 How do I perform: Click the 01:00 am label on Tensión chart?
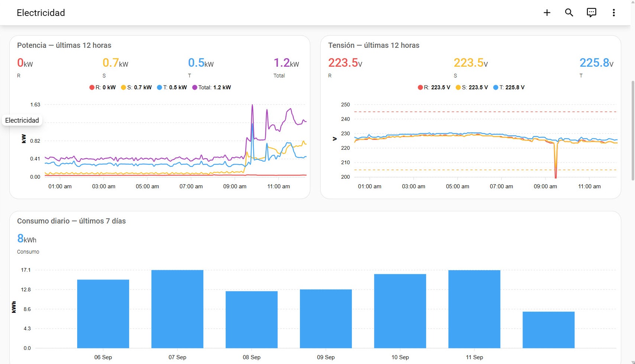point(370,186)
